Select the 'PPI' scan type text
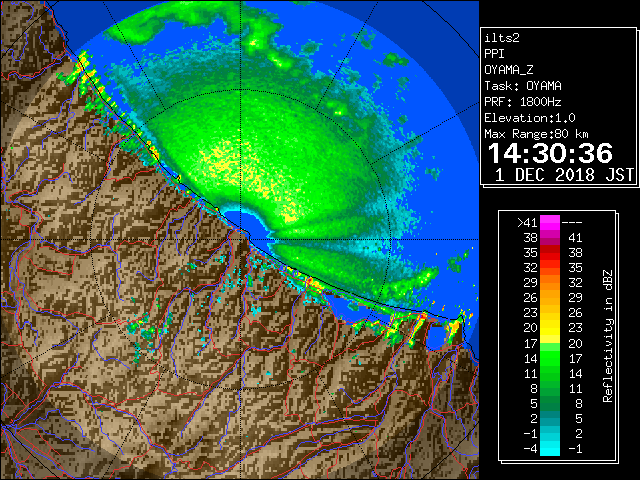The height and width of the screenshot is (480, 640). [x=494, y=54]
